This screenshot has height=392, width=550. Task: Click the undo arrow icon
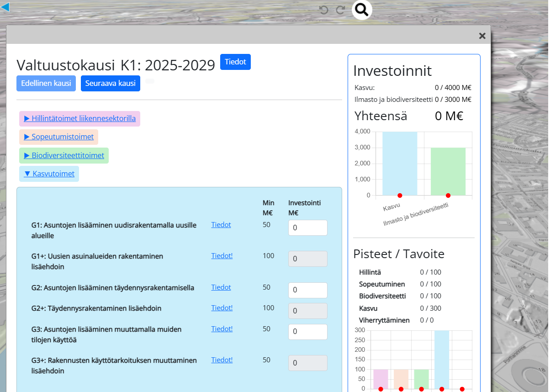coord(323,10)
